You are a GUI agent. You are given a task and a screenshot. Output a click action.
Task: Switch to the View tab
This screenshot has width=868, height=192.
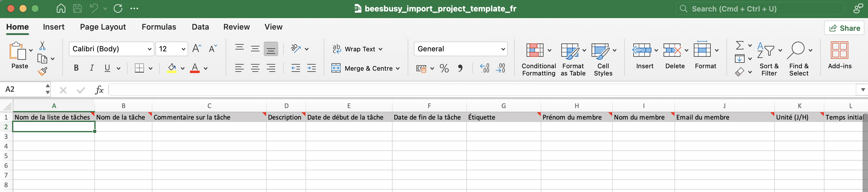pyautogui.click(x=273, y=27)
